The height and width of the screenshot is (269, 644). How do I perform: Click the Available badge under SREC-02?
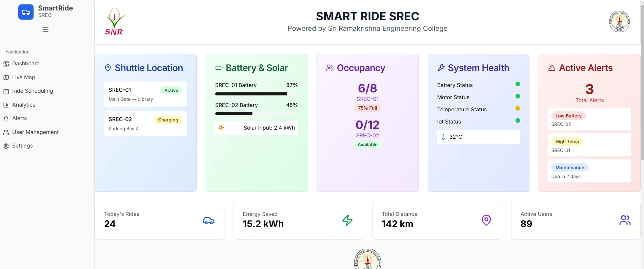click(x=367, y=144)
